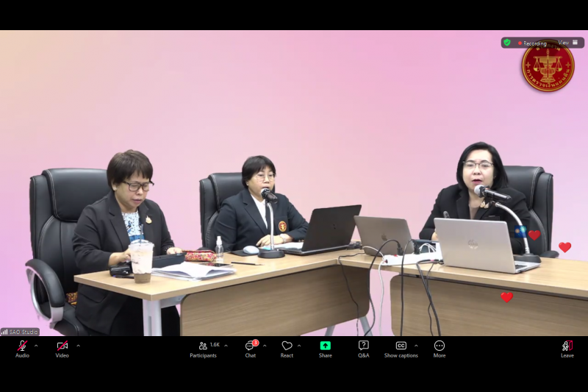
Task: Click the React heart icon
Action: (287, 346)
